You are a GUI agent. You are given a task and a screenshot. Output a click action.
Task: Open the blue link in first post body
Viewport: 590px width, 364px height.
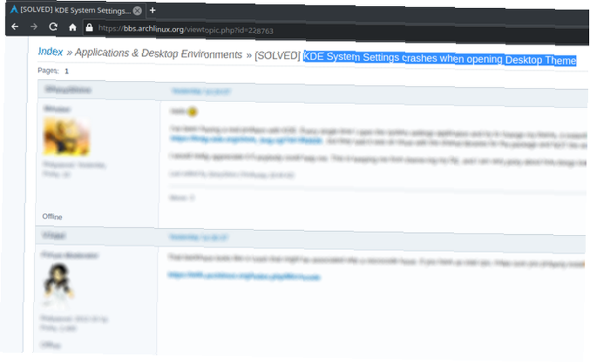pyautogui.click(x=246, y=140)
